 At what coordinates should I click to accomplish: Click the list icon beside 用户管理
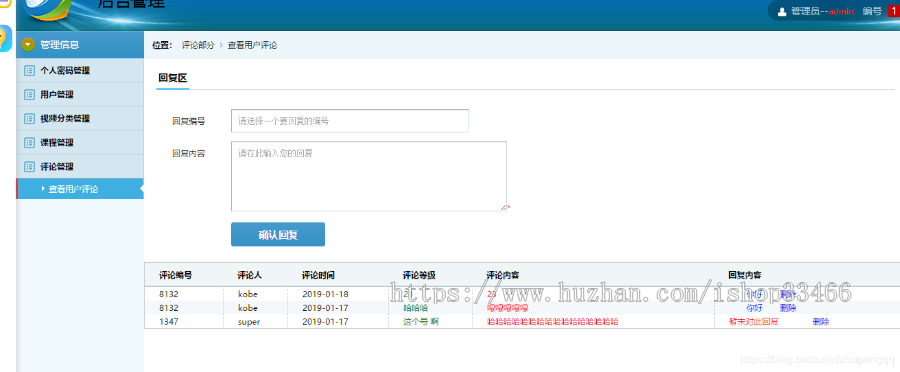29,95
